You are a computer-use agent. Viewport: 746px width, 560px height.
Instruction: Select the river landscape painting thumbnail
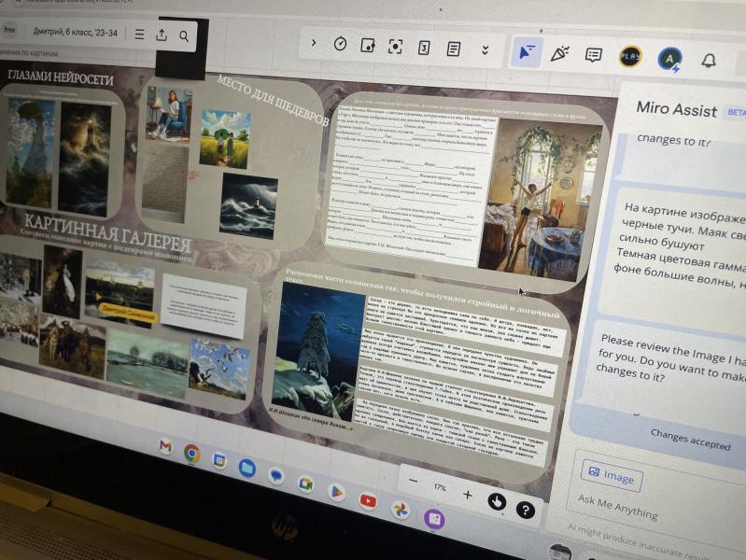(x=147, y=363)
